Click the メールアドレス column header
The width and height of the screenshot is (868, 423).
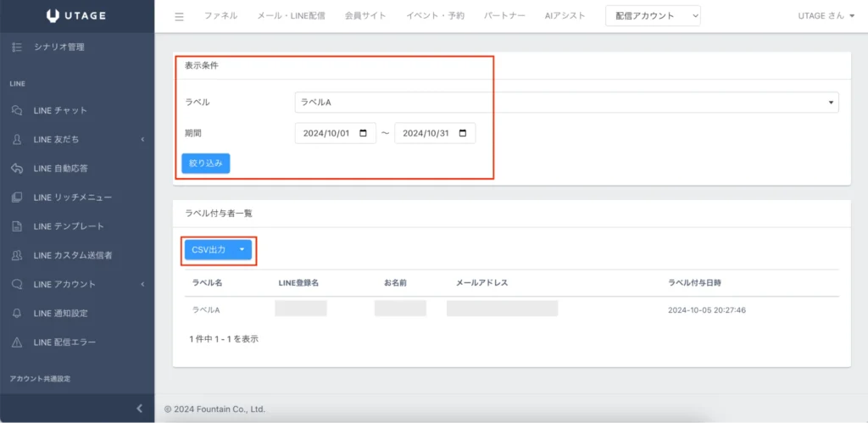tap(481, 283)
